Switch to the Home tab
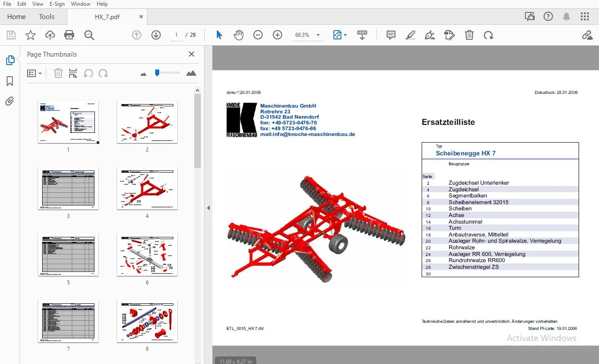The height and width of the screenshot is (364, 599). [x=16, y=17]
